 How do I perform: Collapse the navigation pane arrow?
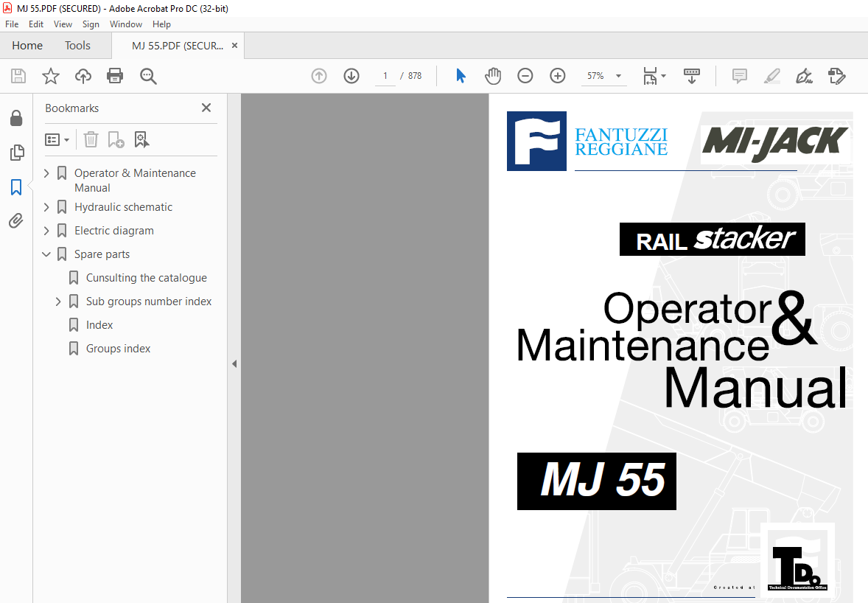(234, 364)
